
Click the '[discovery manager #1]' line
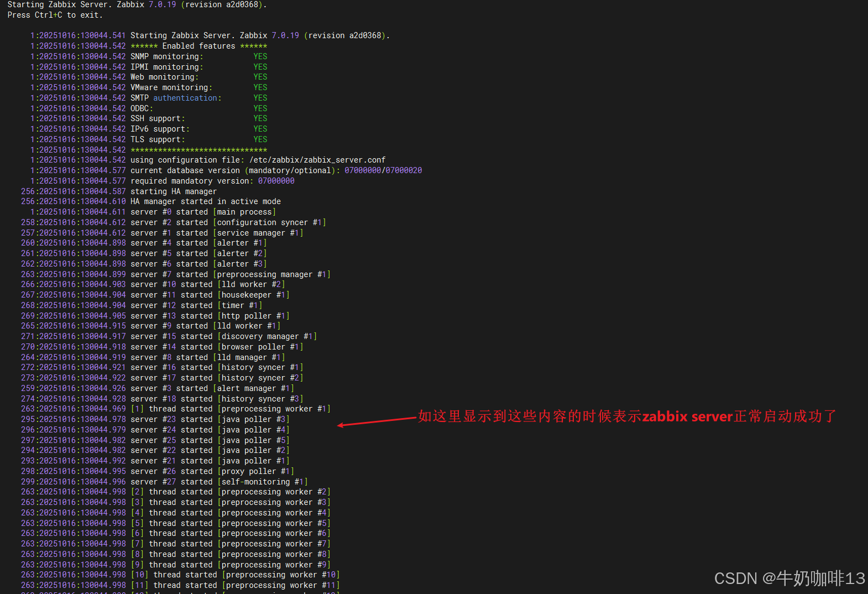click(x=169, y=336)
